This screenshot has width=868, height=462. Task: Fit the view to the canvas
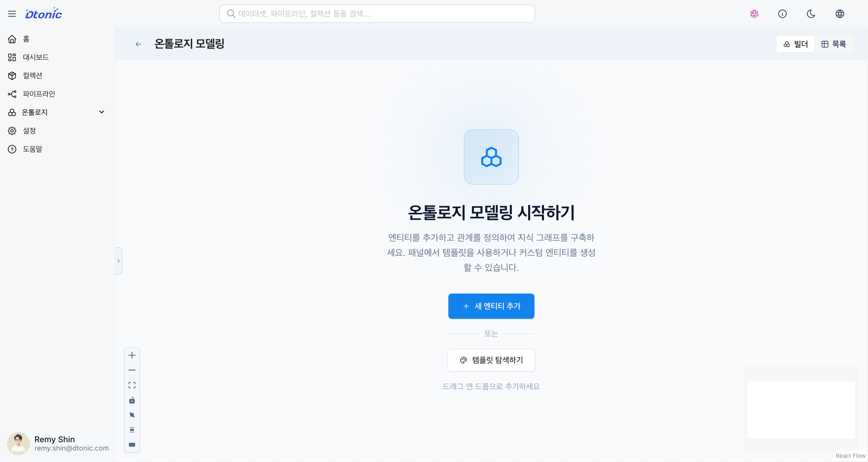pos(132,385)
